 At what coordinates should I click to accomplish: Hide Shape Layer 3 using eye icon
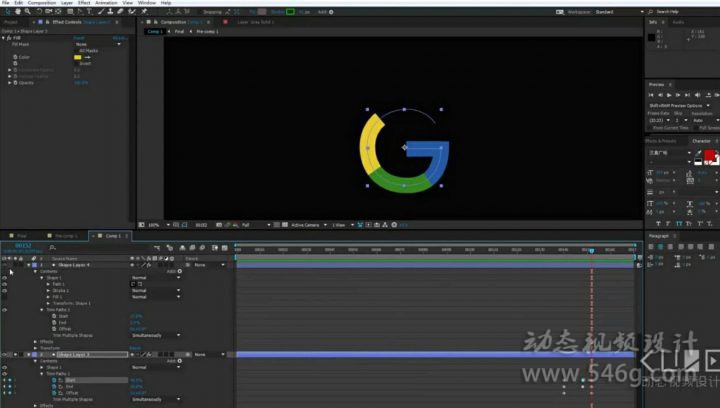click(x=4, y=355)
